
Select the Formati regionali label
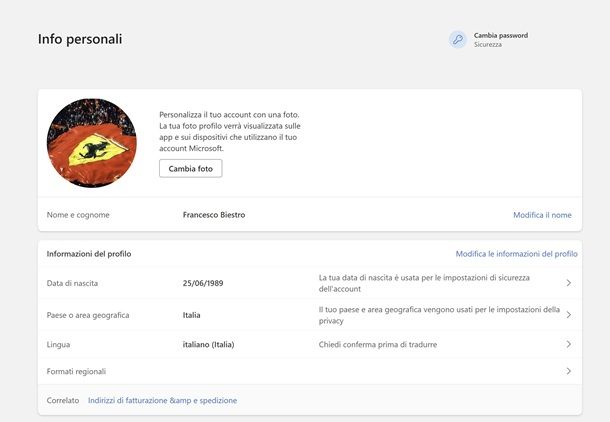point(76,371)
